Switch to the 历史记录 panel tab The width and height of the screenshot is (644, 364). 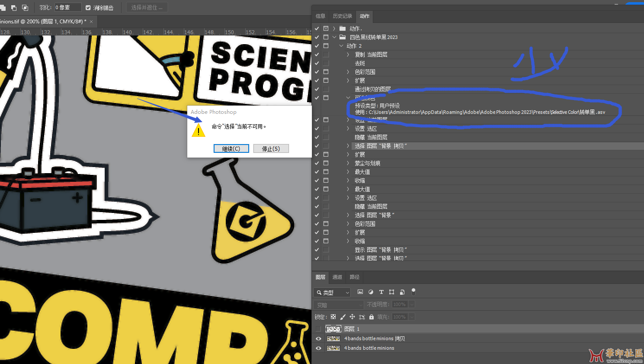pos(342,16)
